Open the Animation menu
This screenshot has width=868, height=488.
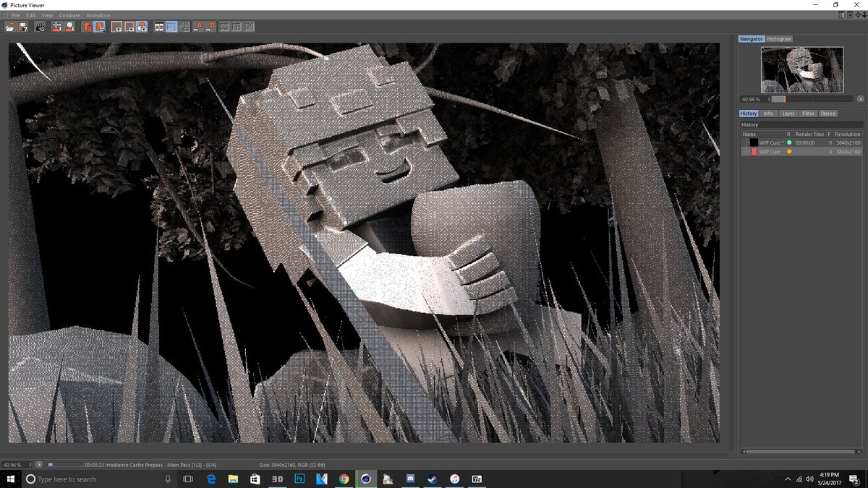98,15
